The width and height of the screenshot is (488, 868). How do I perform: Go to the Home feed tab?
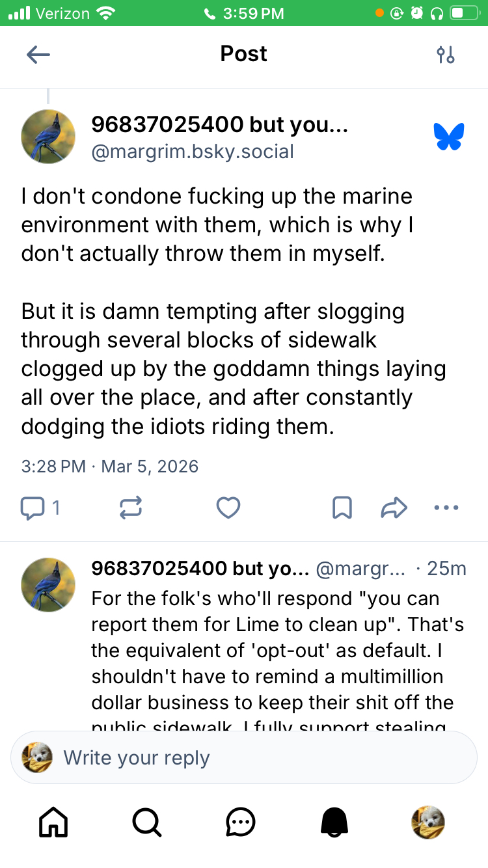tap(53, 822)
